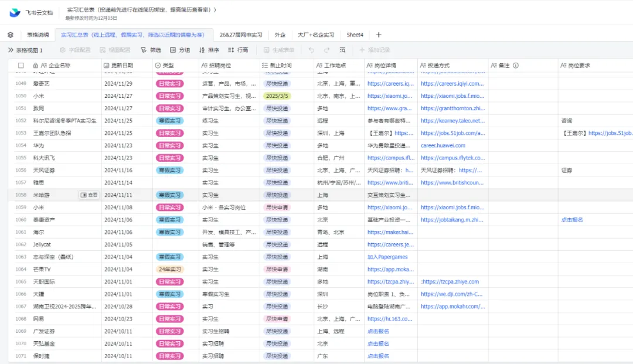Click the 2025/3/5 deadline tag in 小米 row
Screen dimensions: 633x364
[x=277, y=96]
